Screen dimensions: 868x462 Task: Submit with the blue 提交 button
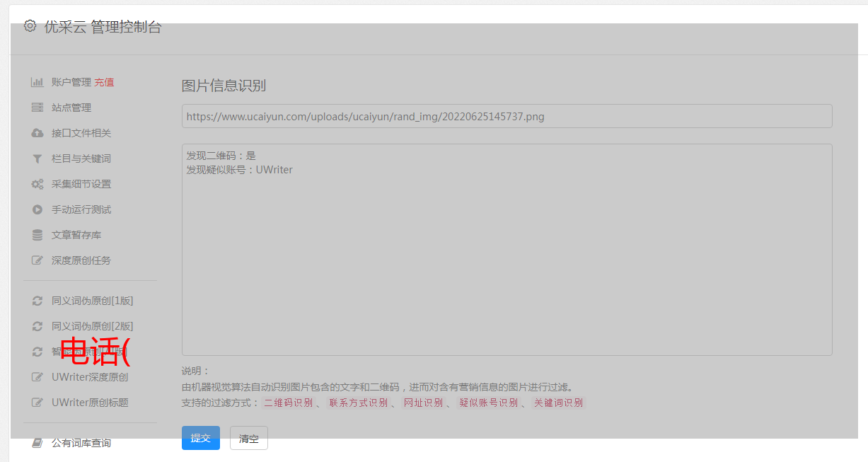(201, 438)
